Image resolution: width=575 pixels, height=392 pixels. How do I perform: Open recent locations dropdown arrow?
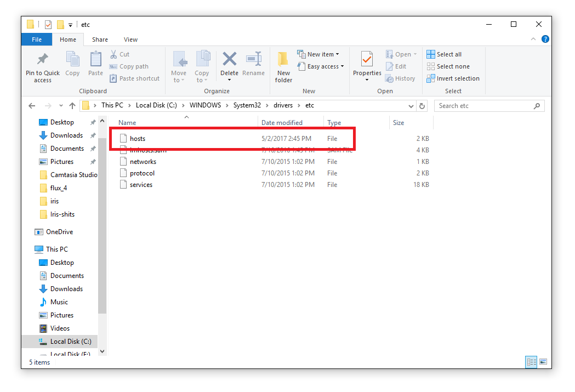pos(61,106)
